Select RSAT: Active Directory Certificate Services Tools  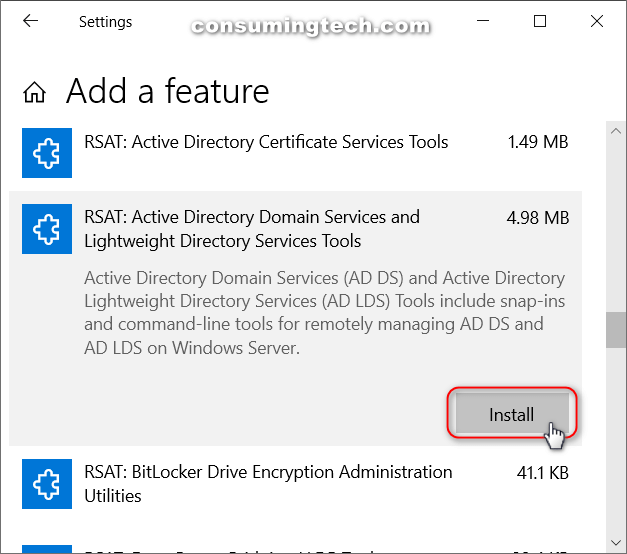tap(266, 142)
